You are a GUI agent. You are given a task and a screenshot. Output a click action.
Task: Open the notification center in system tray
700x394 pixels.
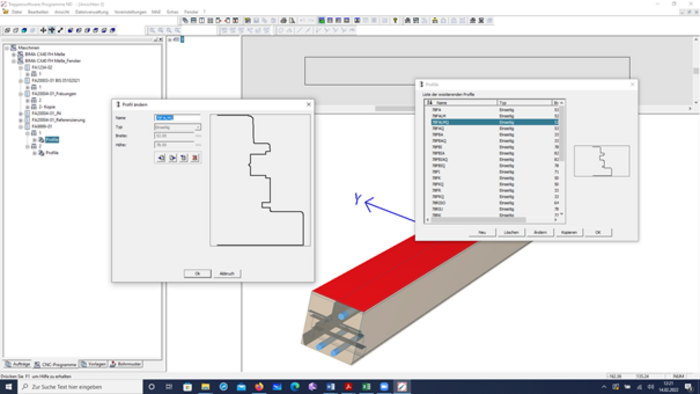coord(689,386)
